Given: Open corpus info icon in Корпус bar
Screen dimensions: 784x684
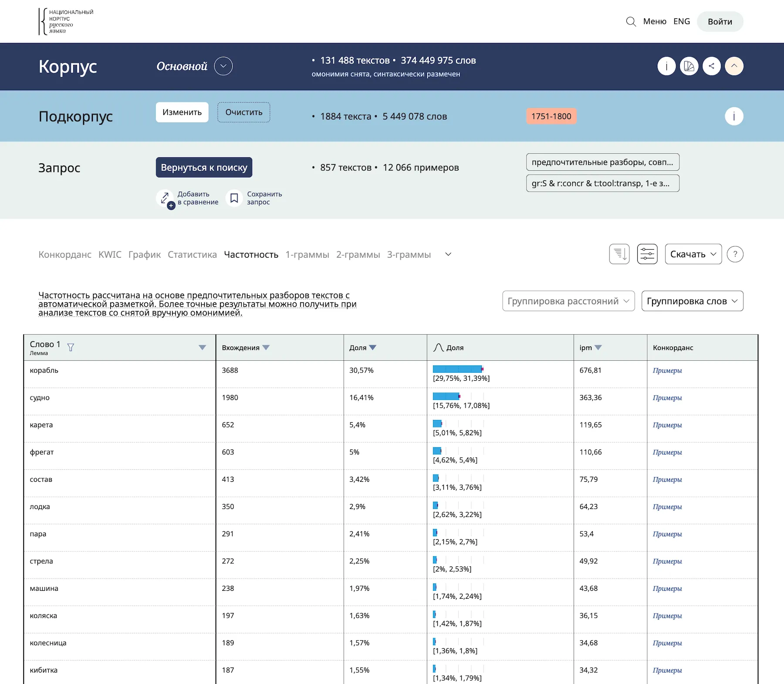Looking at the screenshot, I should 666,66.
